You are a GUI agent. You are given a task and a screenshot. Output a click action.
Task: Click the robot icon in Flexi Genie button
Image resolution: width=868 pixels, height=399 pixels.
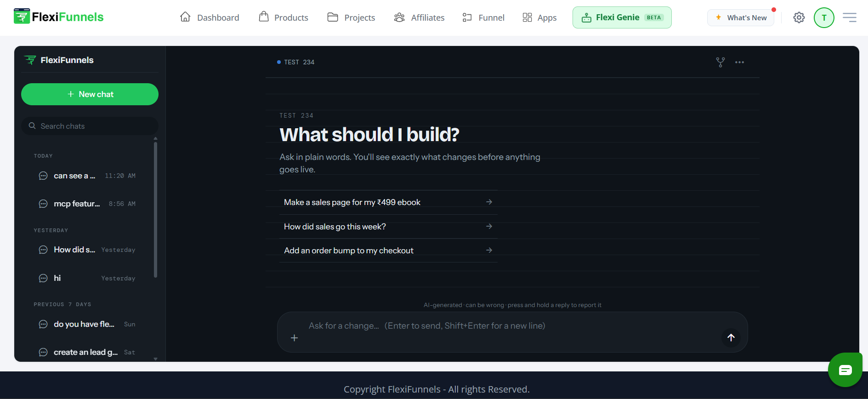click(586, 18)
